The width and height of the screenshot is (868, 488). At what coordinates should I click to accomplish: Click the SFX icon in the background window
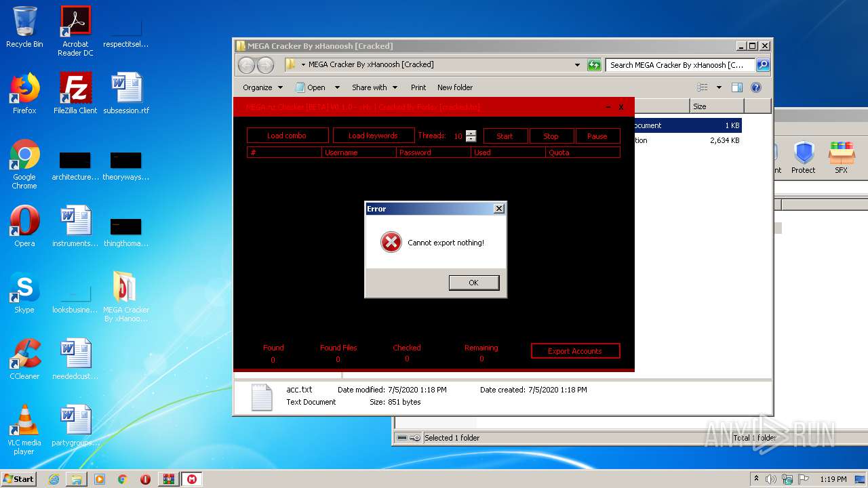[841, 157]
